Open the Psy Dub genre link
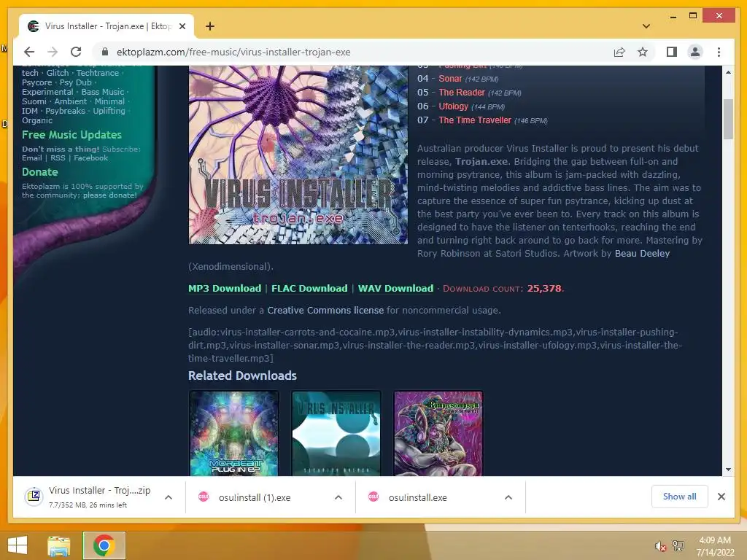The width and height of the screenshot is (747, 560). (75, 82)
